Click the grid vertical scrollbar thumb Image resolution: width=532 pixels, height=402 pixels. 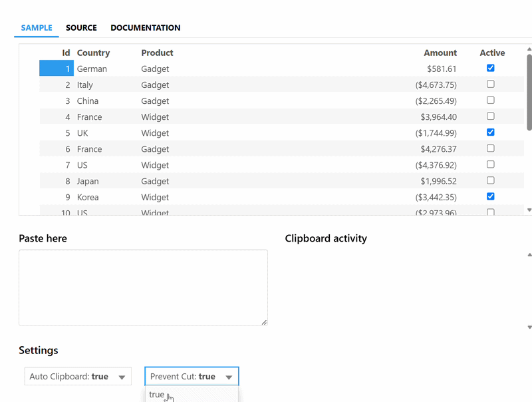(529, 92)
